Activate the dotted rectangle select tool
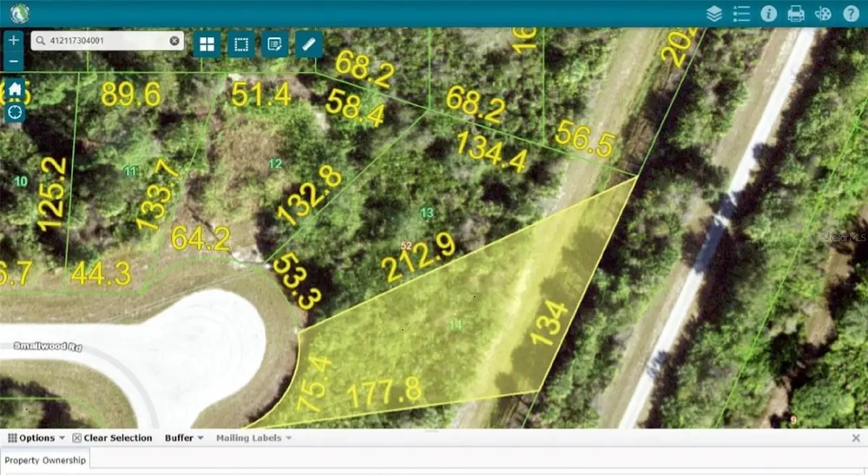 tap(241, 45)
